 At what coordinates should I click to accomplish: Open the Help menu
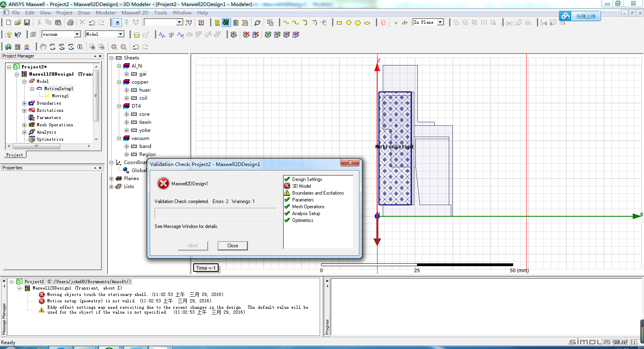pos(202,12)
